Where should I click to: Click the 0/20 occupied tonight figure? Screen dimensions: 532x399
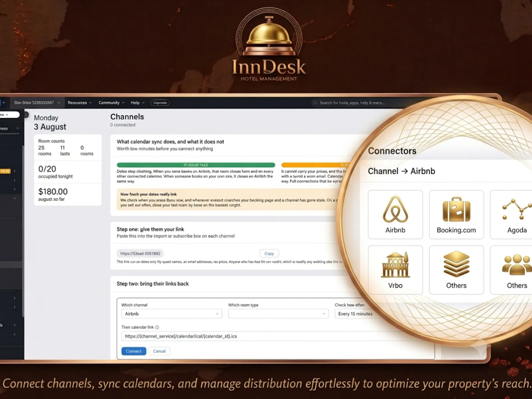55,172
